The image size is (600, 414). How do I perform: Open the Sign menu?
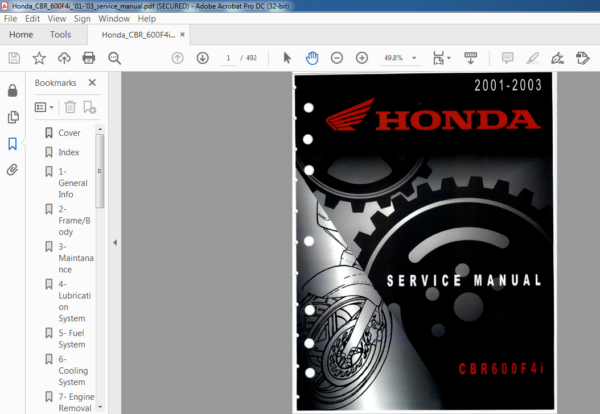click(x=82, y=19)
